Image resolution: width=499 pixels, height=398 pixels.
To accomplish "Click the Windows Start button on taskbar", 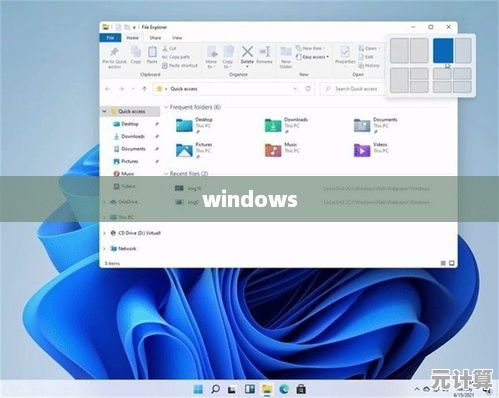I will pyautogui.click(x=198, y=389).
